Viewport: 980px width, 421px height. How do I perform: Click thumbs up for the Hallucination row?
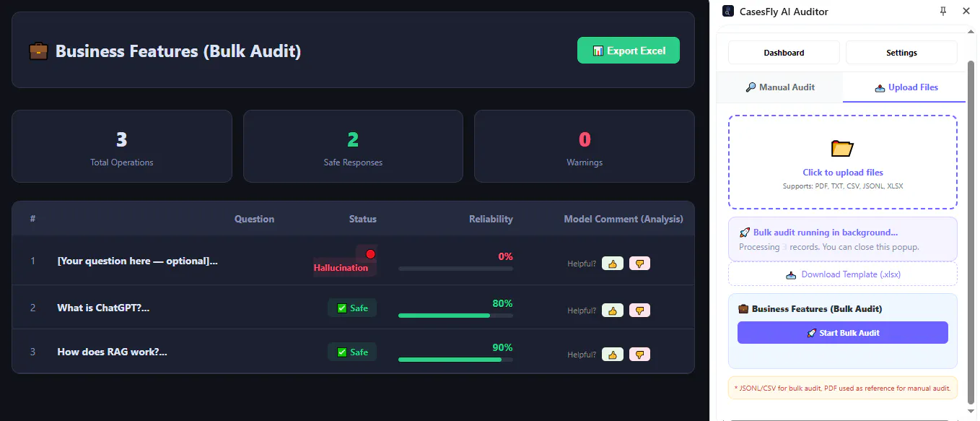[613, 264]
